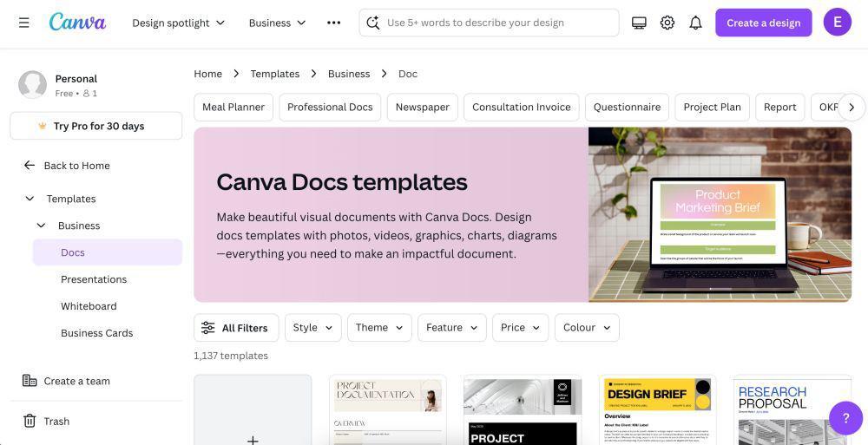Click the Doc breadcrumb
The height and width of the screenshot is (445, 868).
[407, 74]
